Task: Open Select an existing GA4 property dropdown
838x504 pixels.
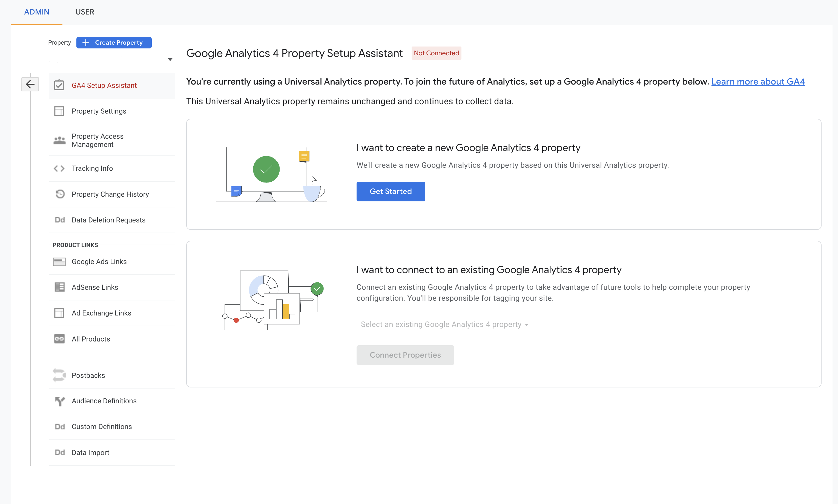Action: click(444, 325)
